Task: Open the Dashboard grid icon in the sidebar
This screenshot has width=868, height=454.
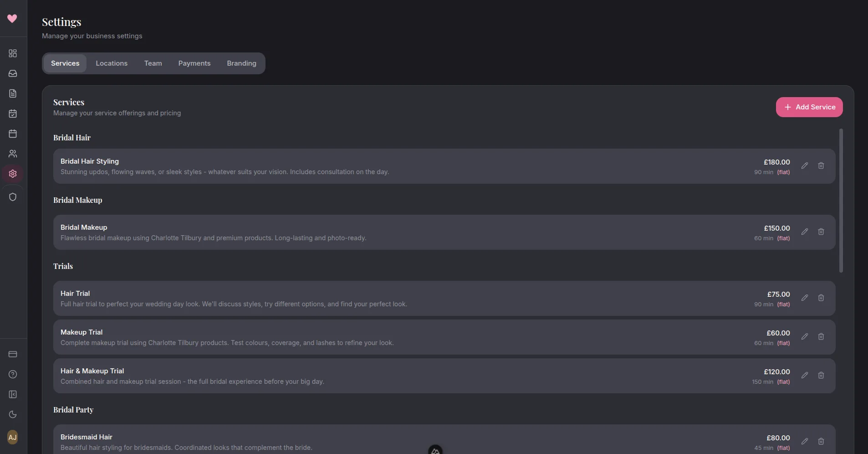Action: 13,53
